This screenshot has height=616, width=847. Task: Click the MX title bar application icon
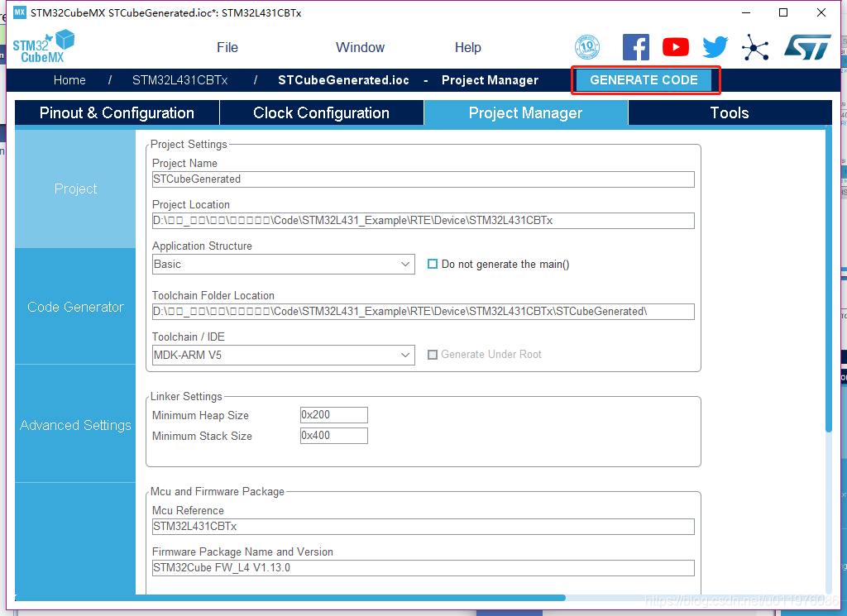pyautogui.click(x=20, y=12)
